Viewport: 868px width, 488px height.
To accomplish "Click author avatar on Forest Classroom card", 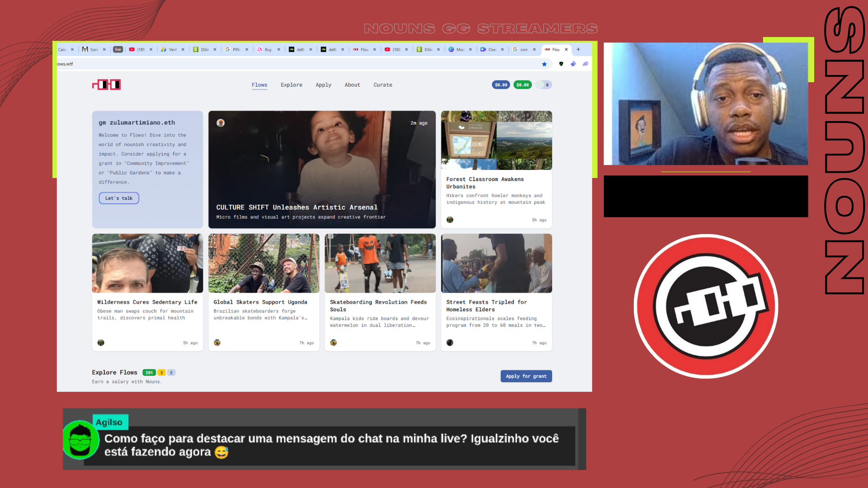I will 450,220.
